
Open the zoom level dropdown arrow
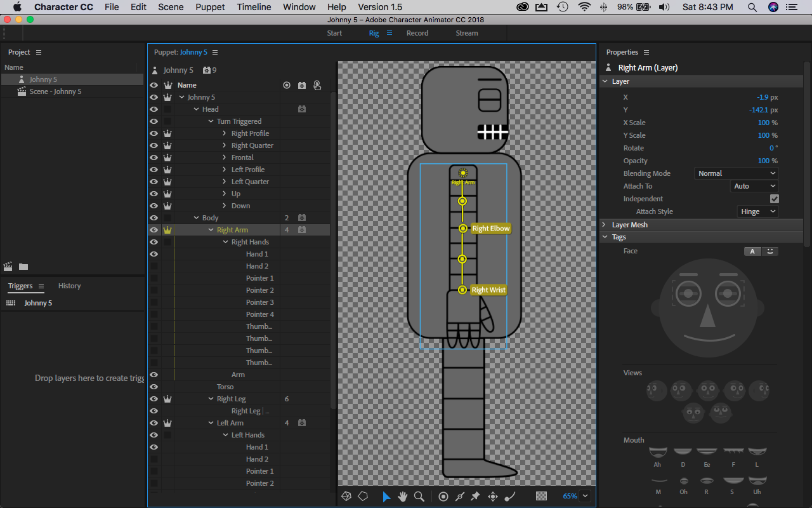pyautogui.click(x=585, y=497)
